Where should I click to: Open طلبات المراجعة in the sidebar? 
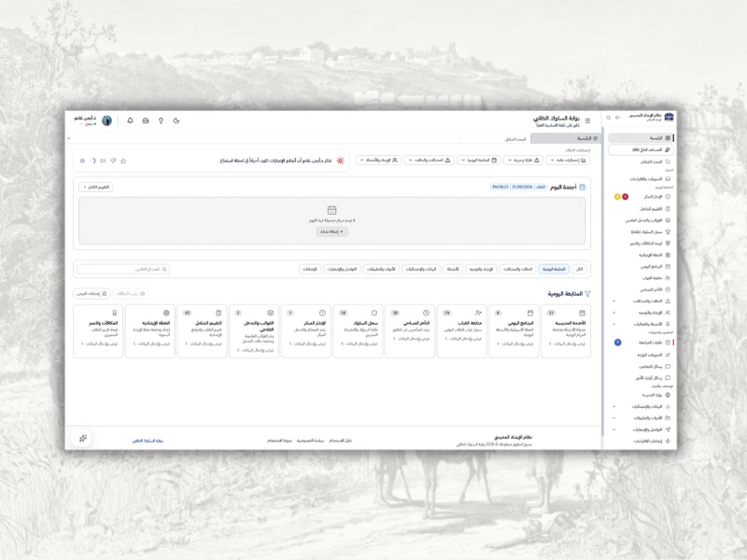coord(641,343)
